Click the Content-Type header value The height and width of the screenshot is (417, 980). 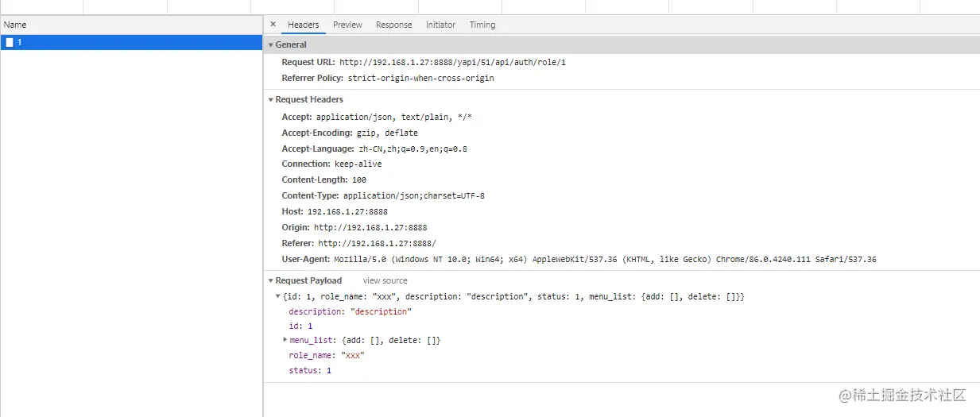tap(413, 195)
